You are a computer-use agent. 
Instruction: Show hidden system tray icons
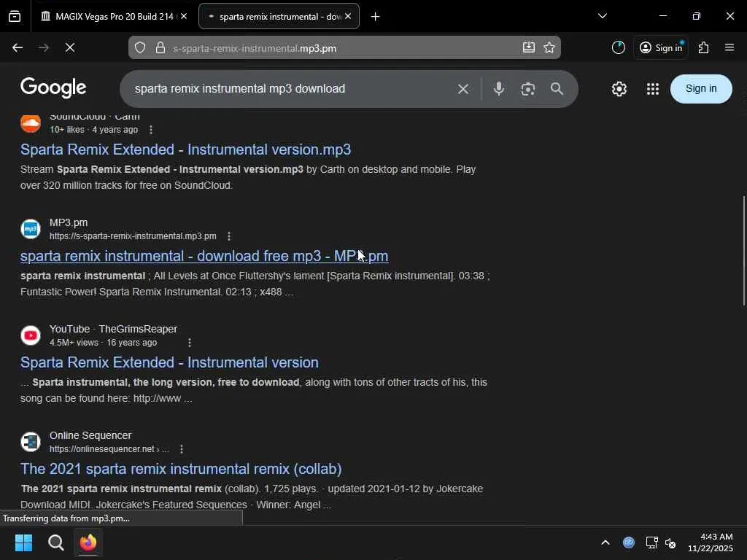click(605, 542)
